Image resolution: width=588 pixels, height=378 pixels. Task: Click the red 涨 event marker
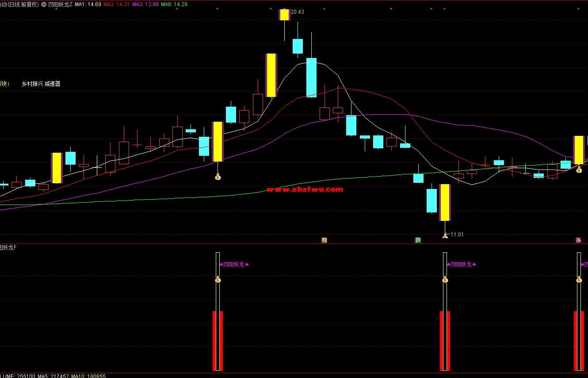pyautogui.click(x=578, y=240)
